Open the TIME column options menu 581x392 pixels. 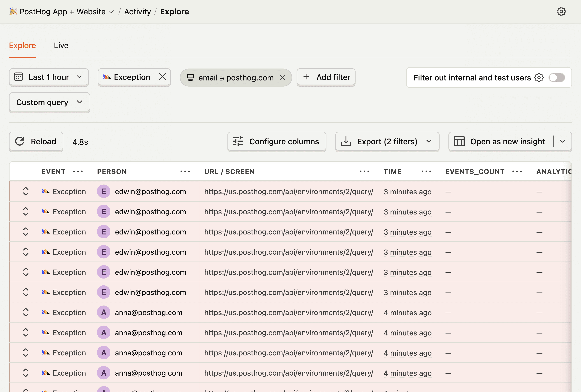point(426,171)
